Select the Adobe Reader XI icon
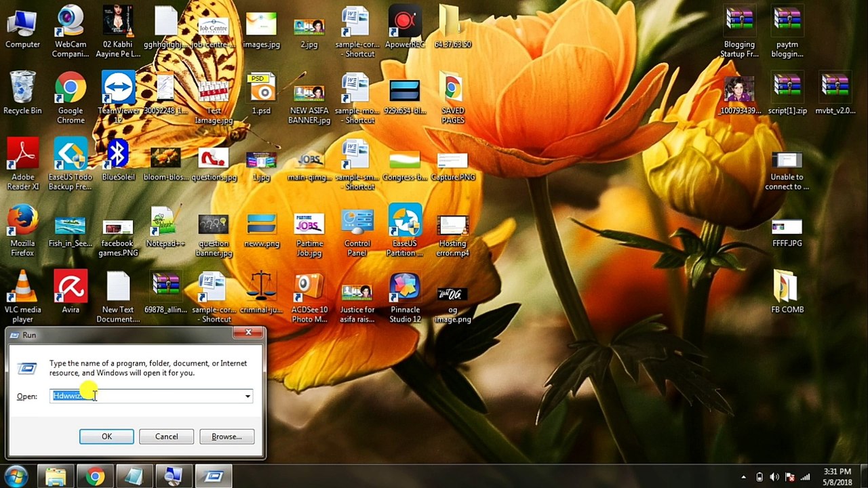This screenshot has height=488, width=868. pos(22,163)
